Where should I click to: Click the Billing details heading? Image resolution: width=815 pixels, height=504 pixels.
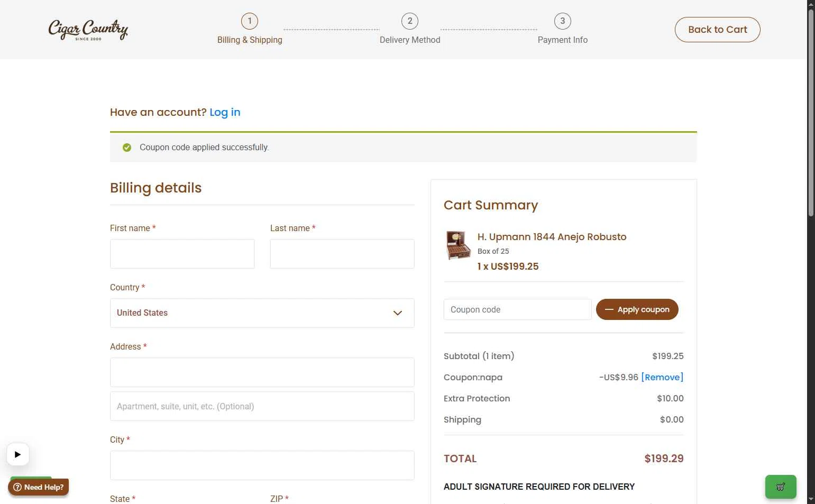(156, 188)
